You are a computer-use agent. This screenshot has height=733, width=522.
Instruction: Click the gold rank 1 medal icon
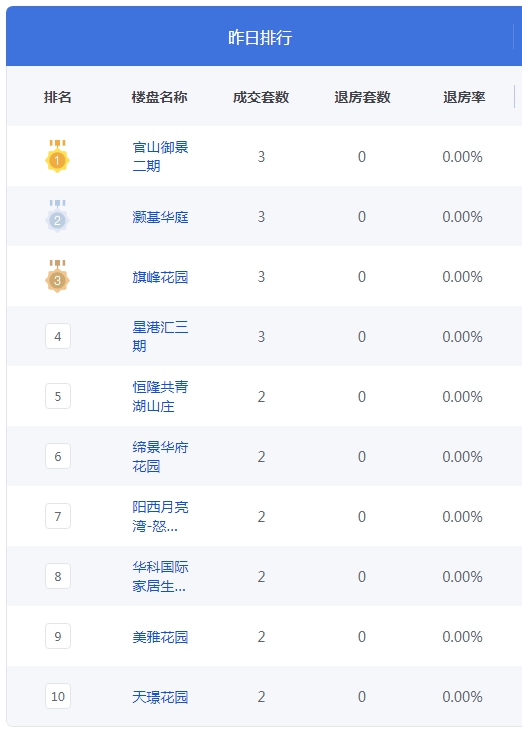pos(57,156)
